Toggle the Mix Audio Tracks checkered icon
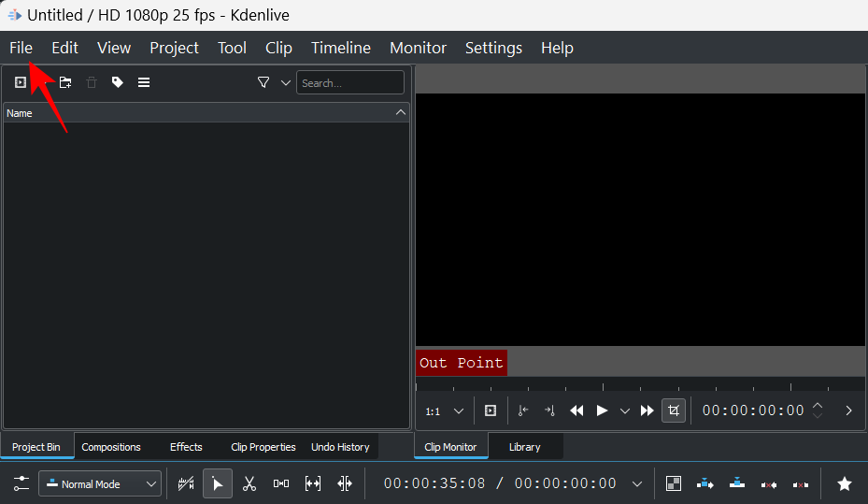 pyautogui.click(x=673, y=483)
